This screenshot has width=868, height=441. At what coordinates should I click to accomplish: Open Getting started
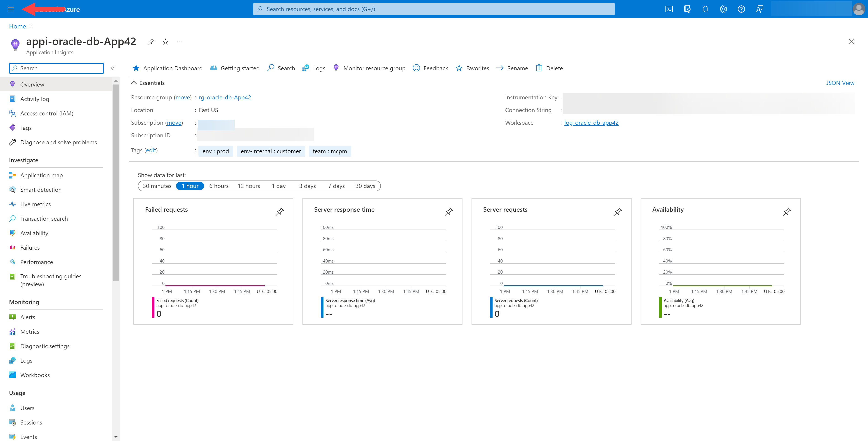(235, 68)
